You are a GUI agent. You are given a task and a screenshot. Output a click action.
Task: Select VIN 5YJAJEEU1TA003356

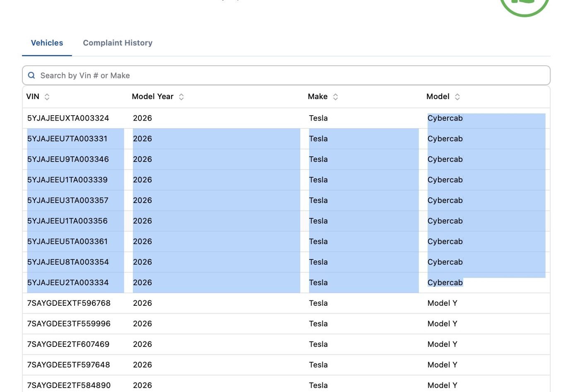click(67, 221)
